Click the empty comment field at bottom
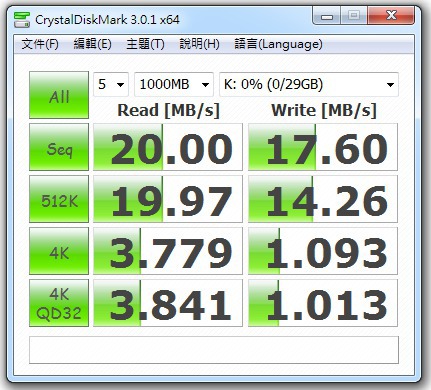 (x=214, y=350)
